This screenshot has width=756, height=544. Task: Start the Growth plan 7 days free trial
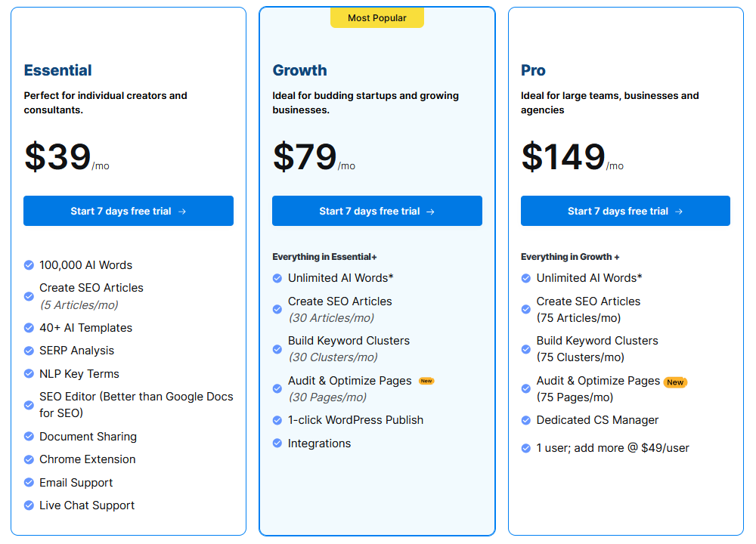[376, 211]
